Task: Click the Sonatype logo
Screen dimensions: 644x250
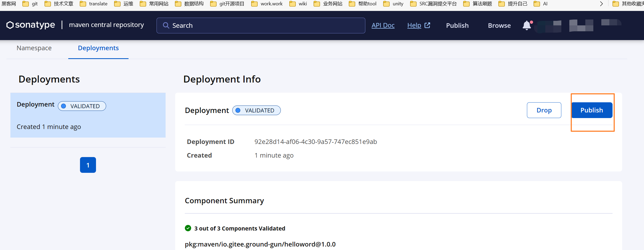Action: [31, 25]
